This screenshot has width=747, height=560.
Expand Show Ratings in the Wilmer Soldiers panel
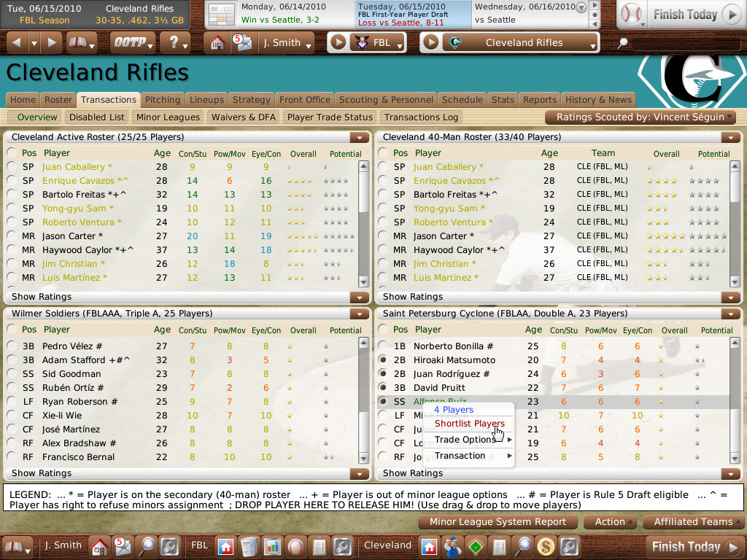(x=360, y=472)
